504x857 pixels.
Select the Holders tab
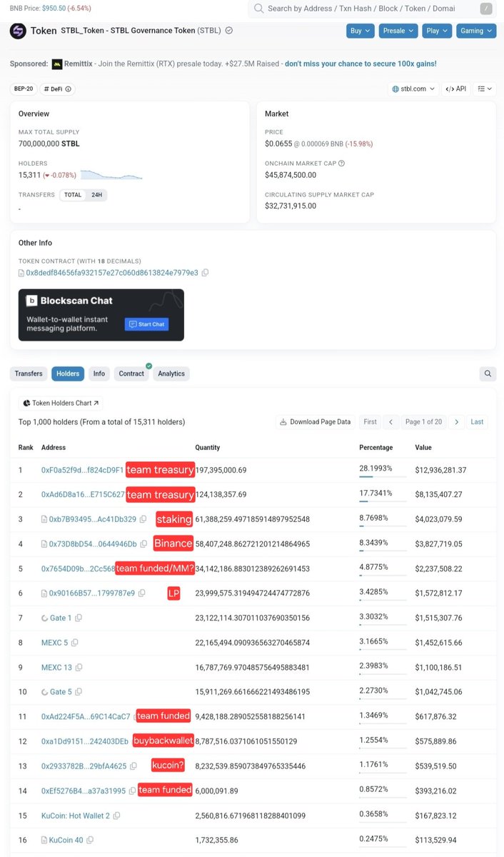(68, 374)
